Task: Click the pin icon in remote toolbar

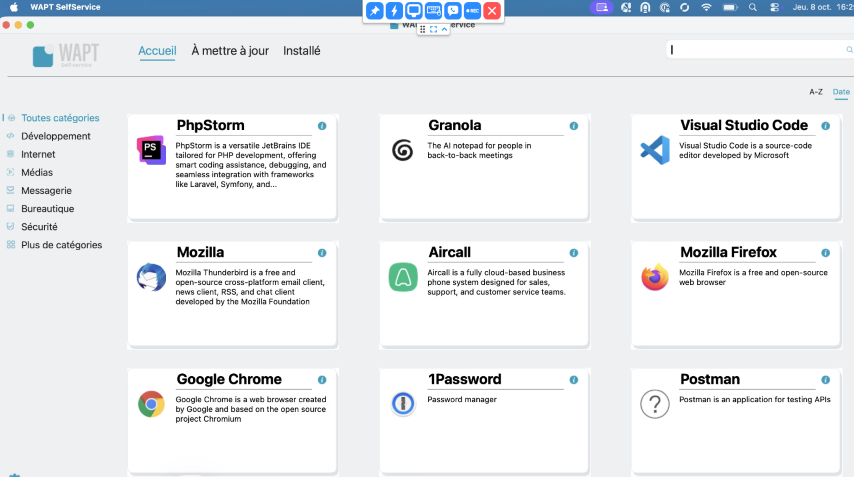Action: (375, 11)
